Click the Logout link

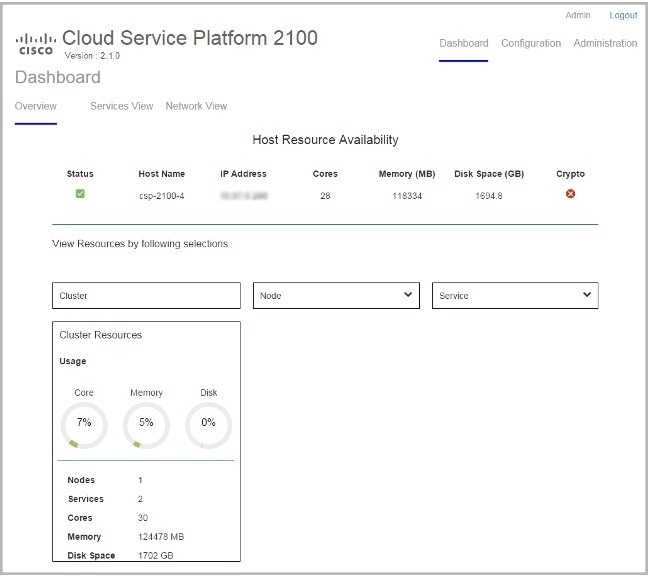pyautogui.click(x=623, y=15)
